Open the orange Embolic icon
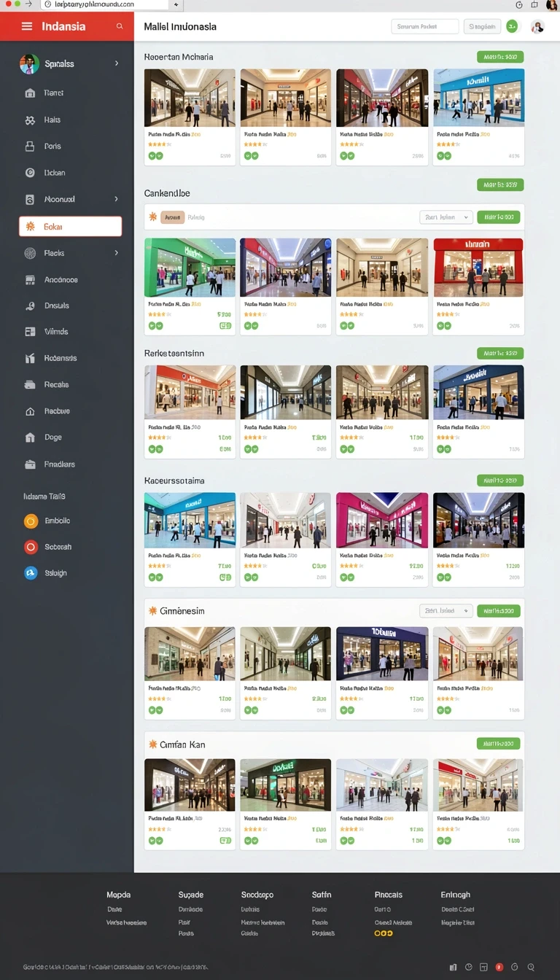560x980 pixels. tap(31, 521)
